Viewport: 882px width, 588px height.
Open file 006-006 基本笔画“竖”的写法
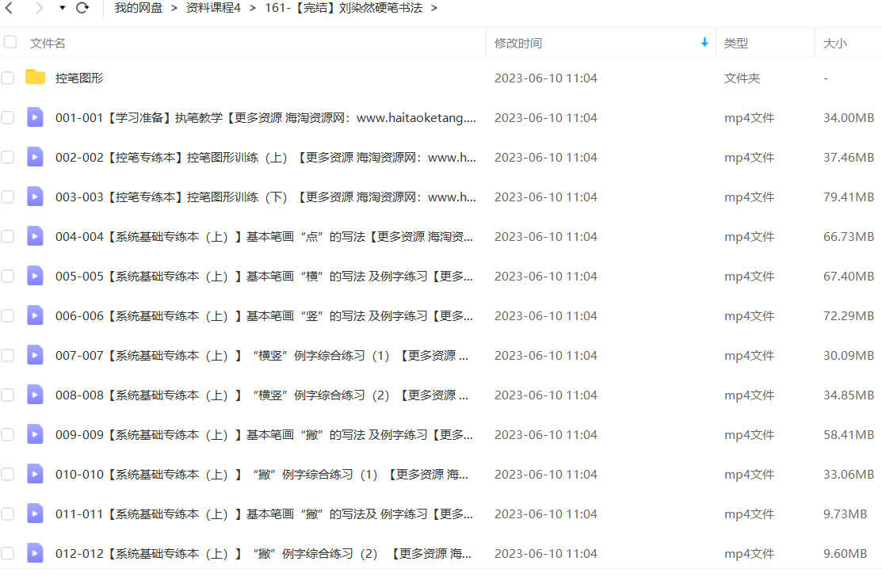pyautogui.click(x=265, y=316)
